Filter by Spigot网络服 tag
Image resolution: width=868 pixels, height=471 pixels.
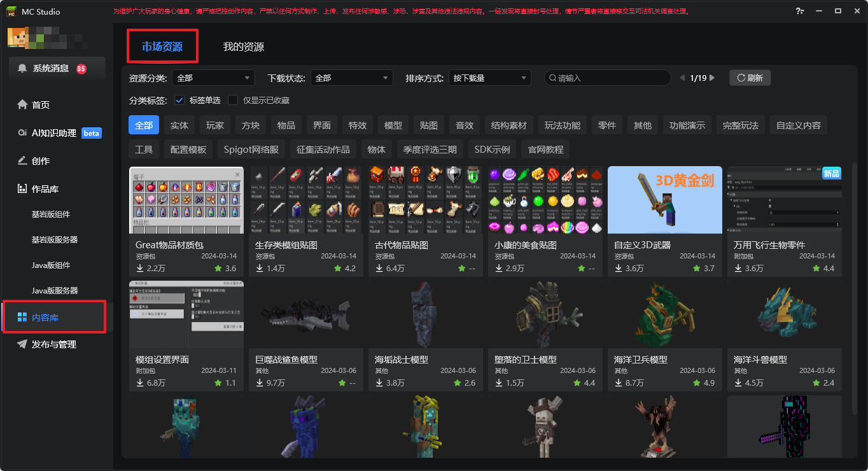pos(251,150)
